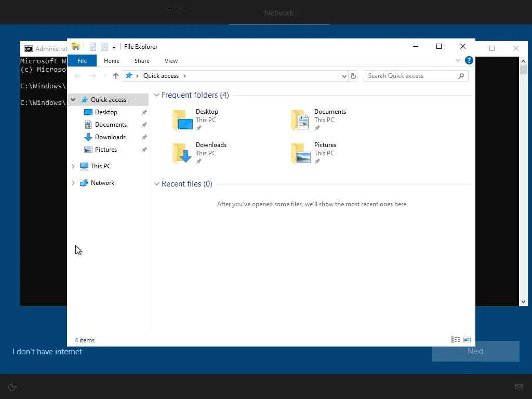
Task: Refresh the Quick access view
Action: pos(353,76)
